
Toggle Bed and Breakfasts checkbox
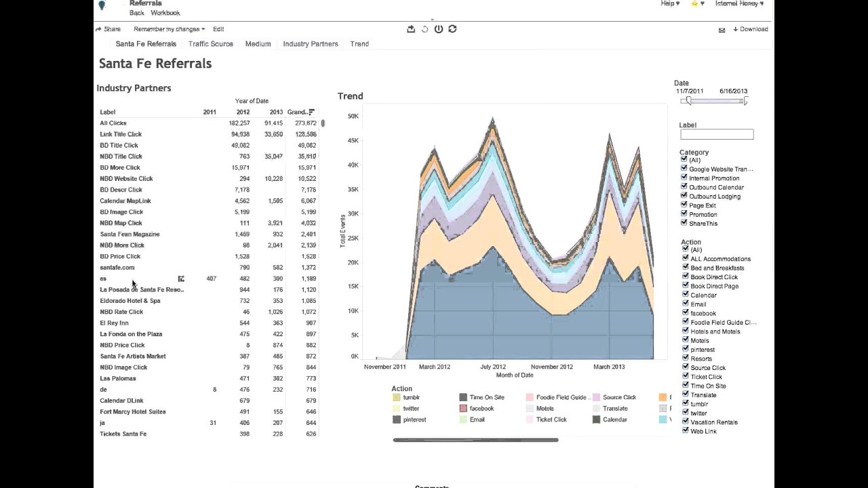[x=686, y=267]
